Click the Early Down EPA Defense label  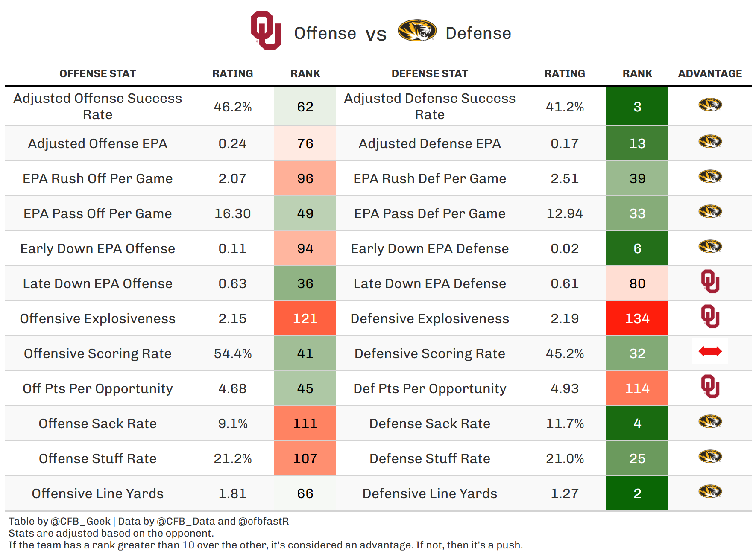[430, 248]
